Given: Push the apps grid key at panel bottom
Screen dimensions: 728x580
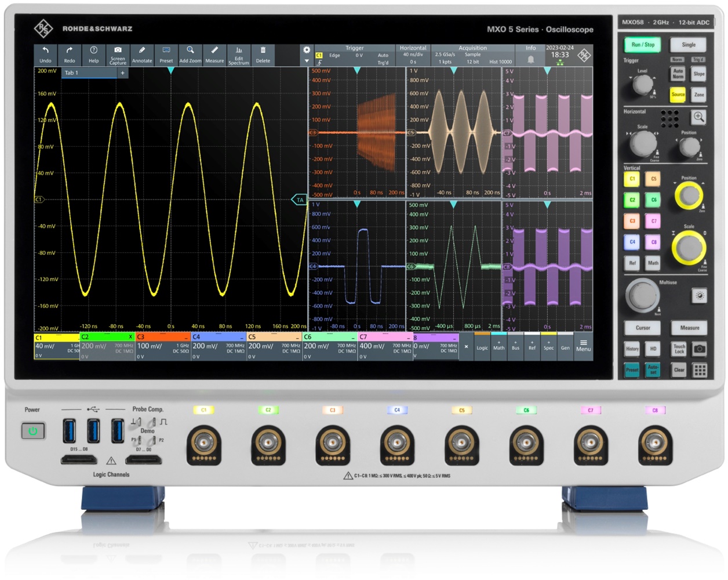Looking at the screenshot, I should [x=700, y=370].
